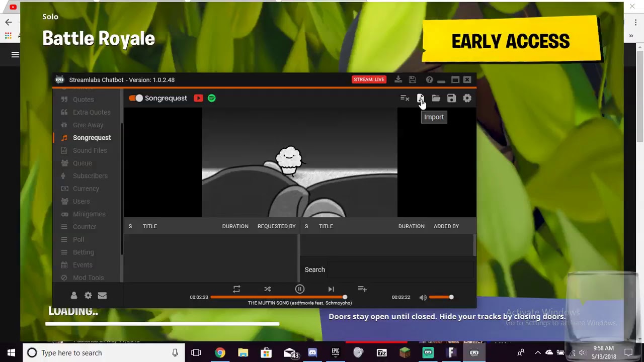Click the add-to-playlist icon
644x362 pixels.
362,289
